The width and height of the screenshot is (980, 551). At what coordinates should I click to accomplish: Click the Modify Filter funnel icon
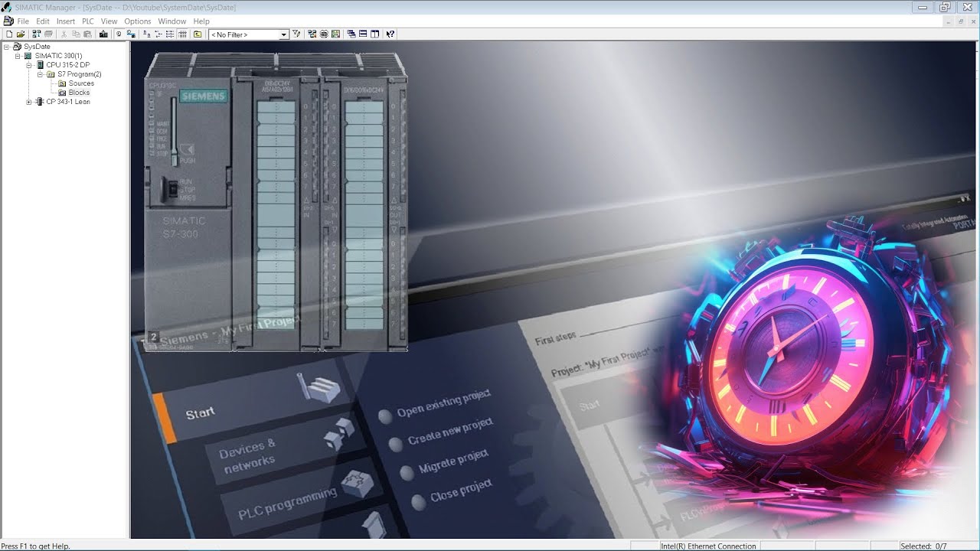tap(296, 34)
